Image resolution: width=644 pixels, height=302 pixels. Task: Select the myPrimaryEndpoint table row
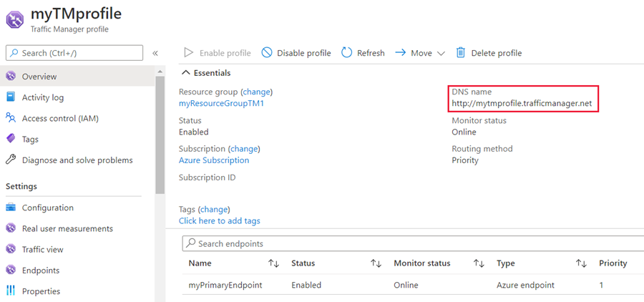[x=225, y=285]
